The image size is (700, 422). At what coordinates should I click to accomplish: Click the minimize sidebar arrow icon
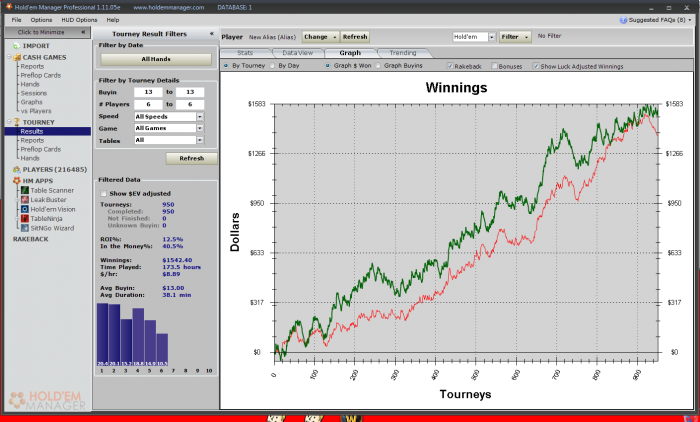pyautogui.click(x=83, y=32)
